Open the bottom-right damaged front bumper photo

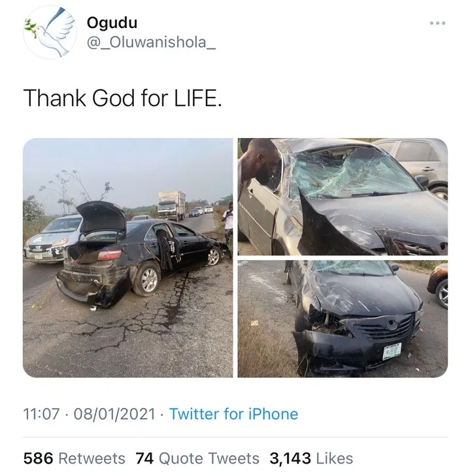tap(343, 319)
